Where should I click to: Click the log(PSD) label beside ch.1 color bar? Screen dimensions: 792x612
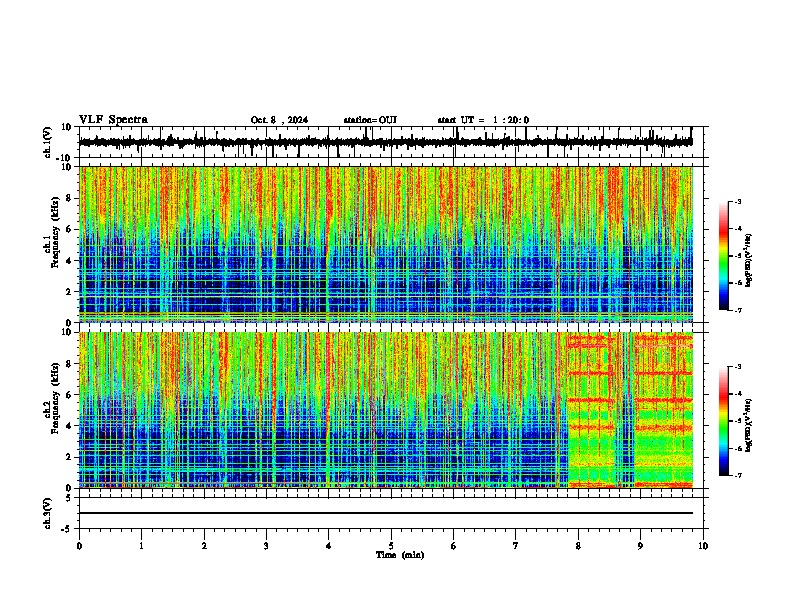click(x=749, y=261)
